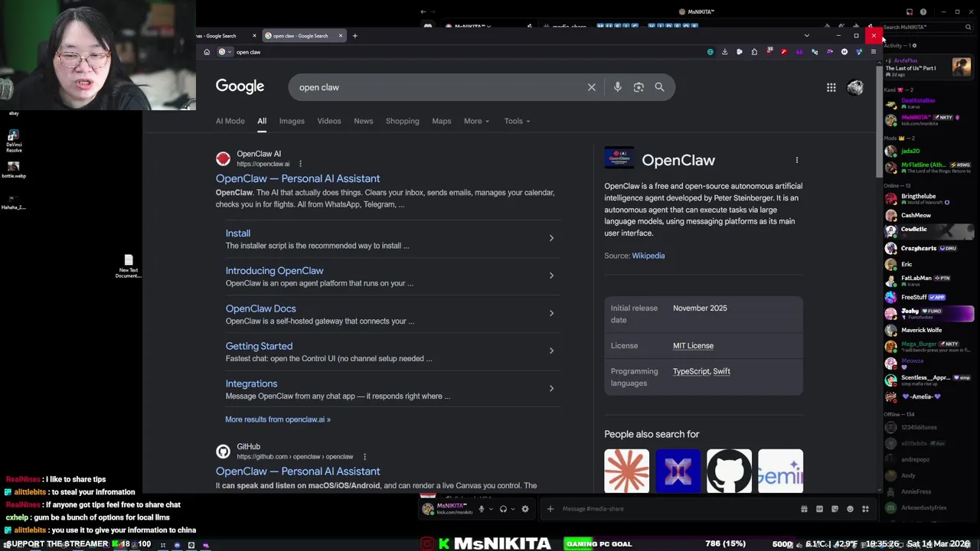Open the Google apps grid
Image resolution: width=980 pixels, height=551 pixels.
[x=831, y=87]
